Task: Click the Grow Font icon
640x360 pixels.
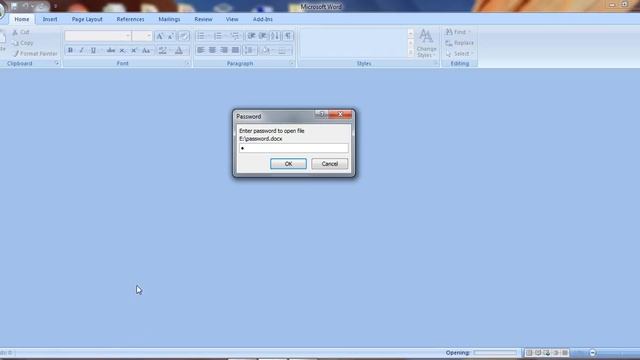Action: [x=160, y=36]
